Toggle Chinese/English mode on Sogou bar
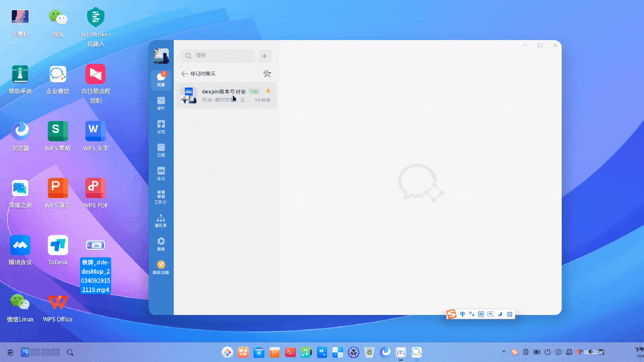Image resolution: width=644 pixels, height=362 pixels. coord(463,314)
